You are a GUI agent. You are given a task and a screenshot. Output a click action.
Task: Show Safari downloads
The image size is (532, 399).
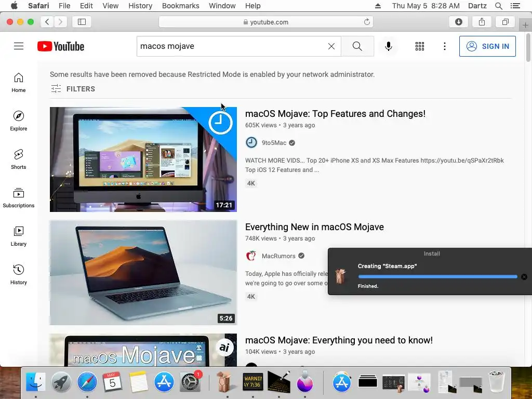(459, 22)
